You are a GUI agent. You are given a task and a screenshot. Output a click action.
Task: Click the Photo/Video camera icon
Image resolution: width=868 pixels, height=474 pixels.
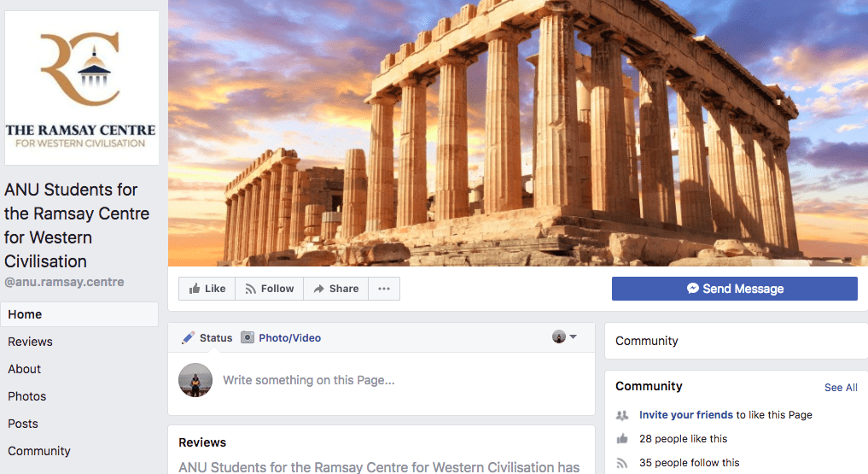tap(248, 338)
